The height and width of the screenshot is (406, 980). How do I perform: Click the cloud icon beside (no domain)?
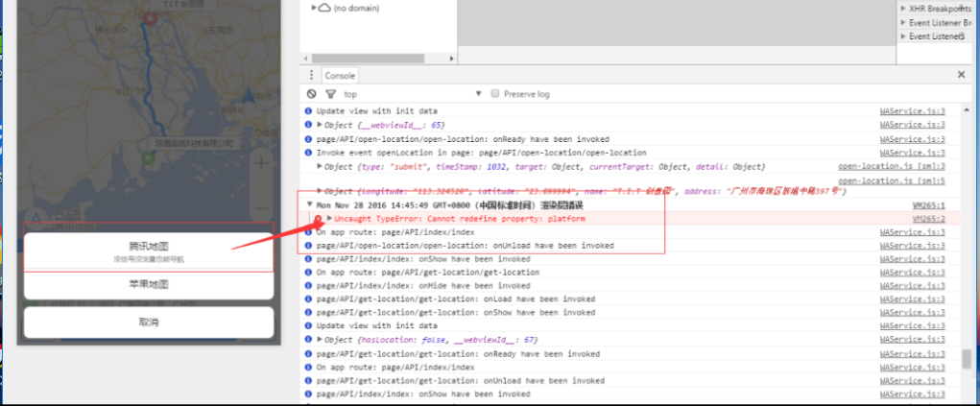pos(325,8)
